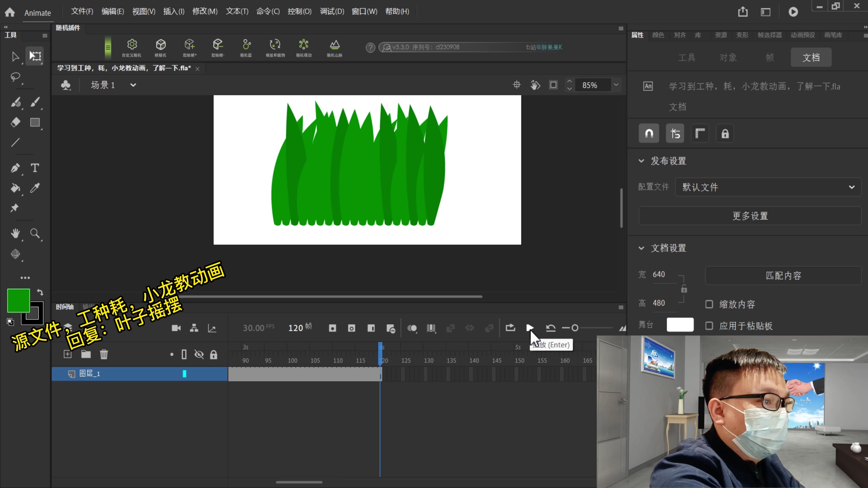This screenshot has height=488, width=868.
Task: Open the 默认文件 profile dropdown
Action: [x=768, y=187]
